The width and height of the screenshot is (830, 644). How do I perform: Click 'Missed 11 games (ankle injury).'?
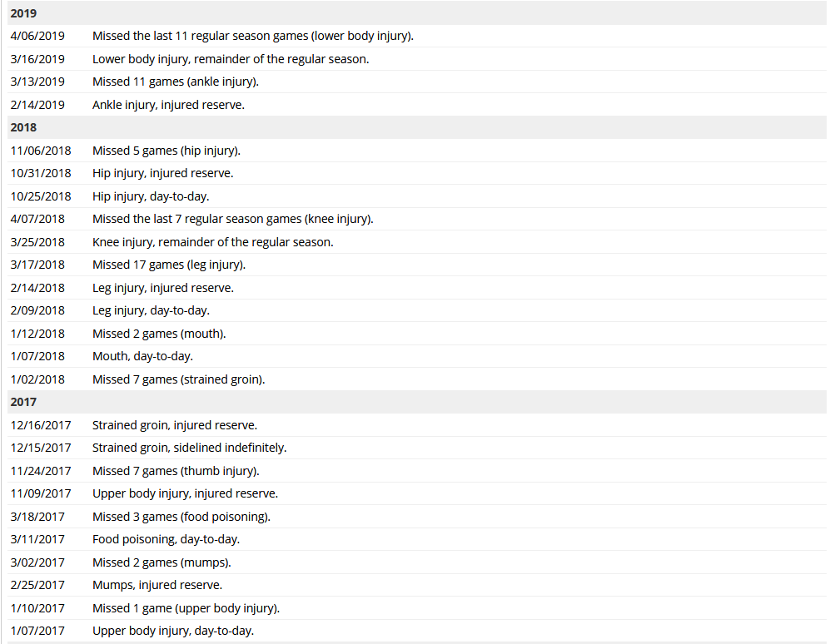point(176,82)
